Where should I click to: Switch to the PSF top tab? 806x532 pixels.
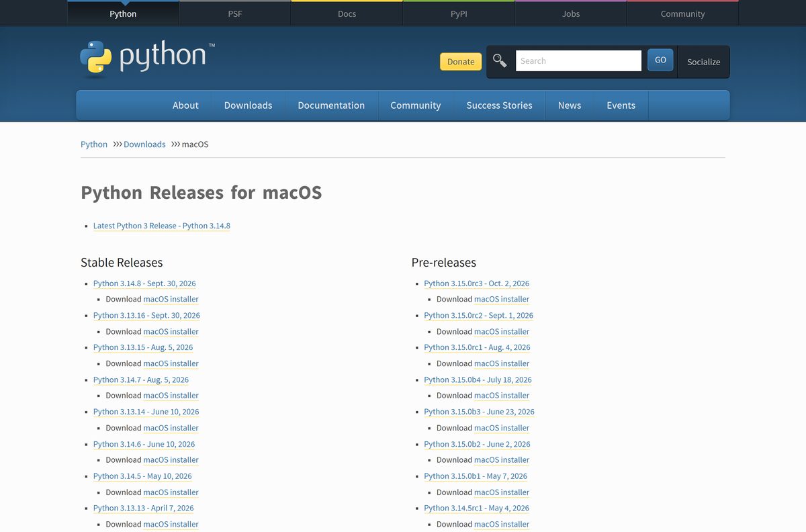(235, 13)
